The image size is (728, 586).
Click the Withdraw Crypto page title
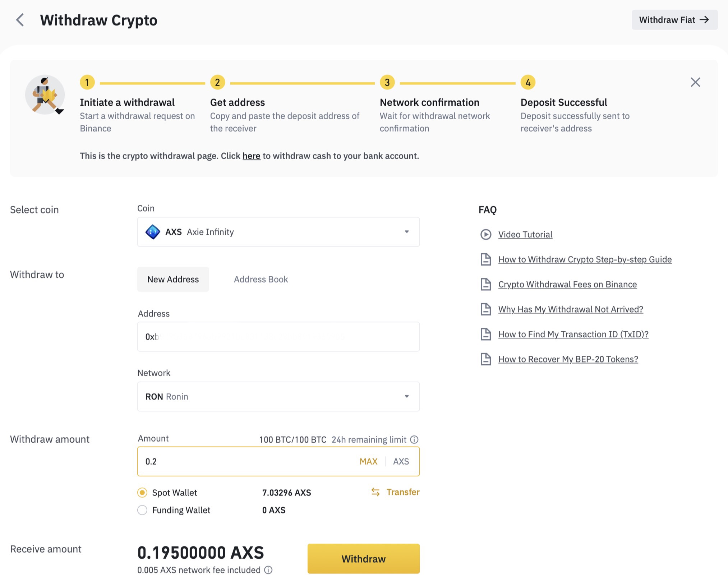click(x=98, y=20)
